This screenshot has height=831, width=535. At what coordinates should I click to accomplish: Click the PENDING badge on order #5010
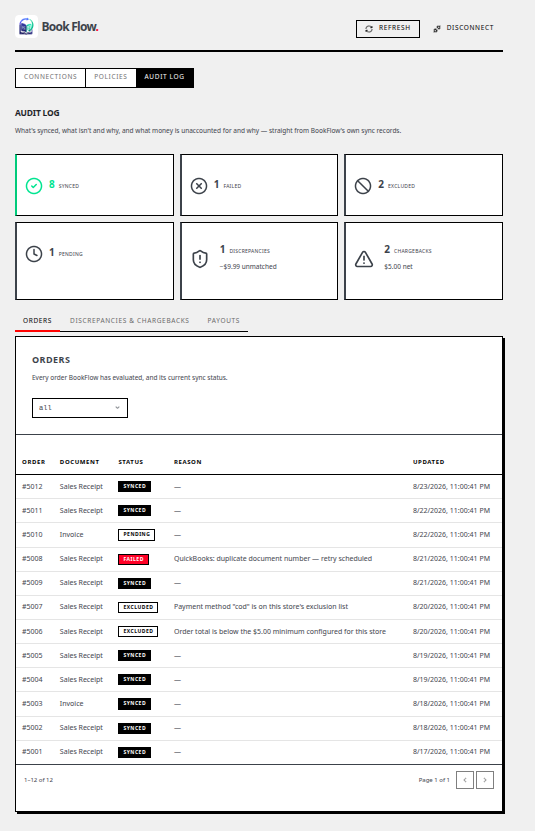click(x=136, y=535)
